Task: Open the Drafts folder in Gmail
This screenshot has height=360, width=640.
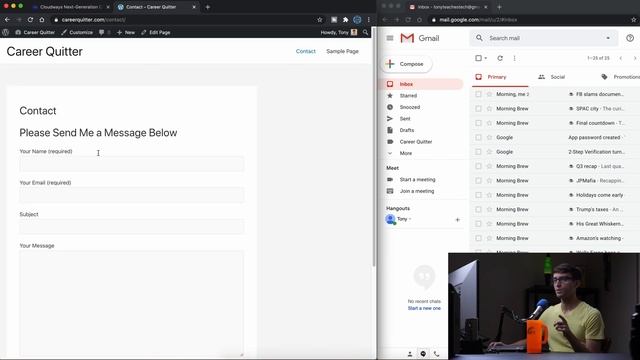Action: point(407,130)
